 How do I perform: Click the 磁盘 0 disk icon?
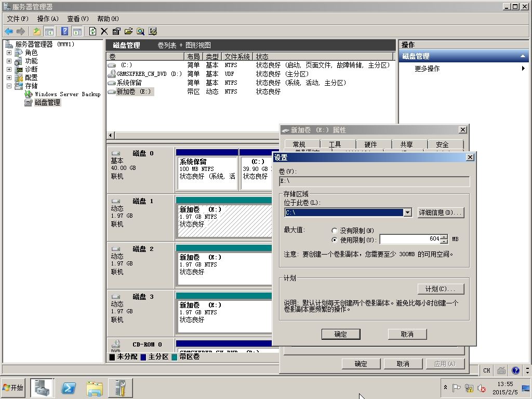pyautogui.click(x=116, y=154)
